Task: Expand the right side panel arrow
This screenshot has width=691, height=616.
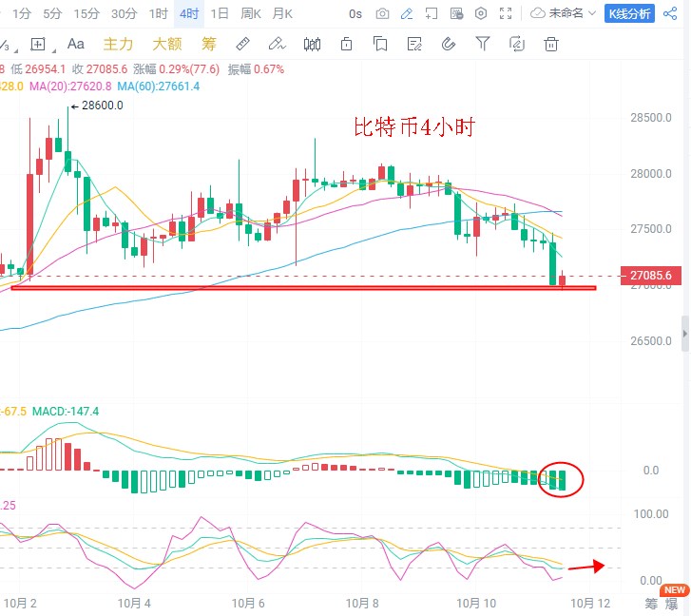Action: pyautogui.click(x=684, y=339)
